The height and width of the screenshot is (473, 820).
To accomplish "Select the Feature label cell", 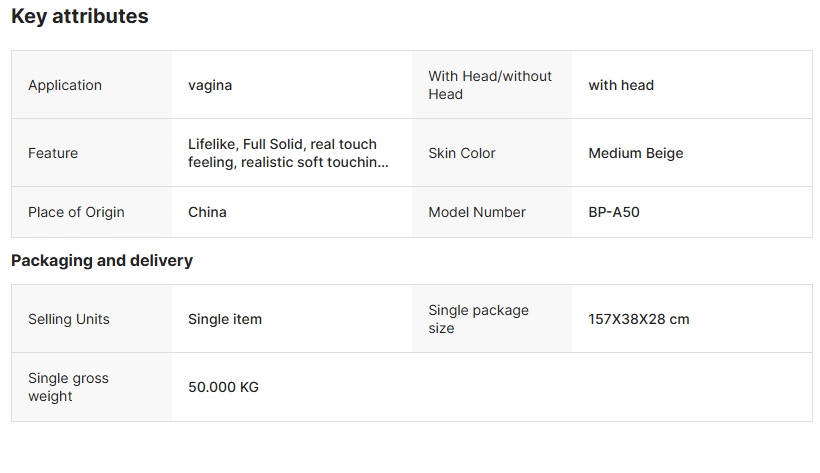I will [53, 153].
